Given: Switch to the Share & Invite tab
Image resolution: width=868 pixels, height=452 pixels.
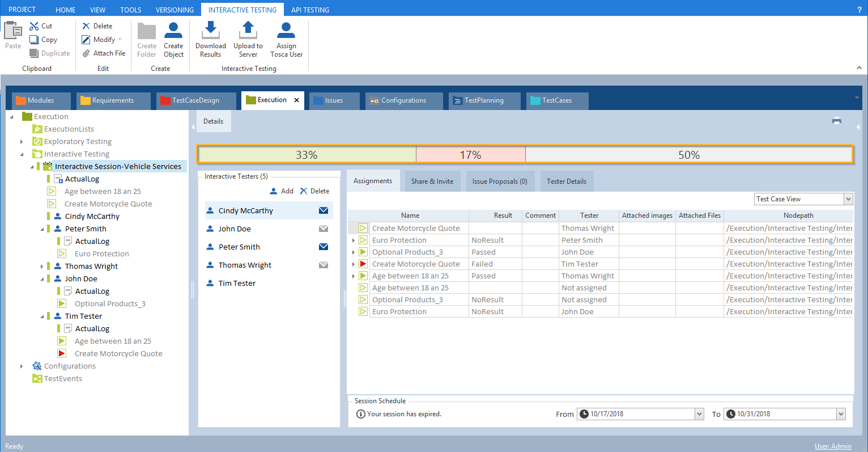Looking at the screenshot, I should coord(432,181).
